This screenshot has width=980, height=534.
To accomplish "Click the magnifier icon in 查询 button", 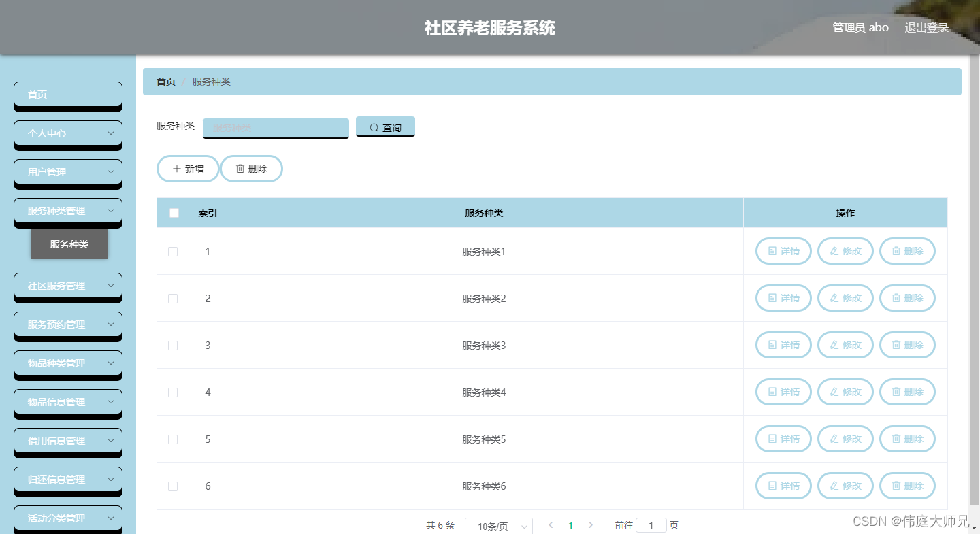I will click(374, 128).
